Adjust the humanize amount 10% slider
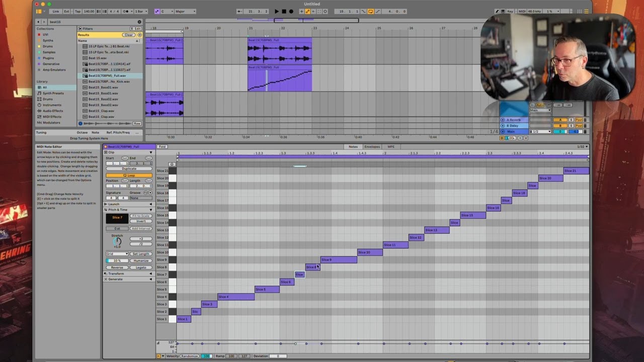 (117, 261)
